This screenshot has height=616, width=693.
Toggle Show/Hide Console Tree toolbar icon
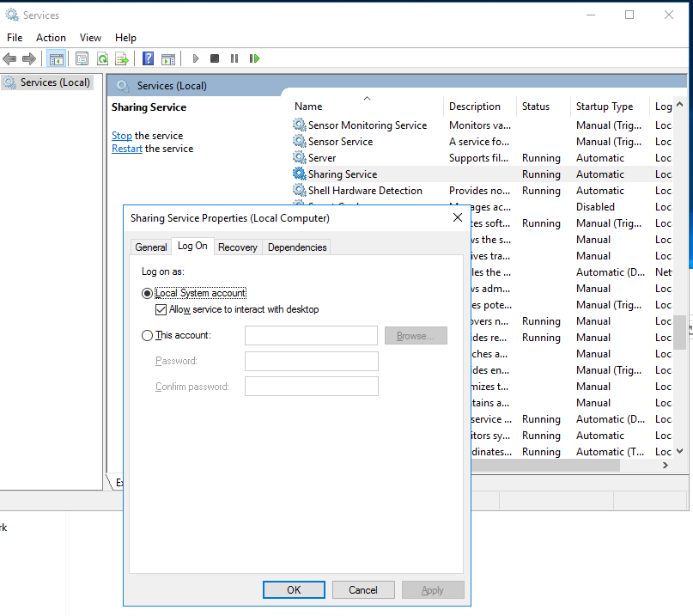(56, 58)
